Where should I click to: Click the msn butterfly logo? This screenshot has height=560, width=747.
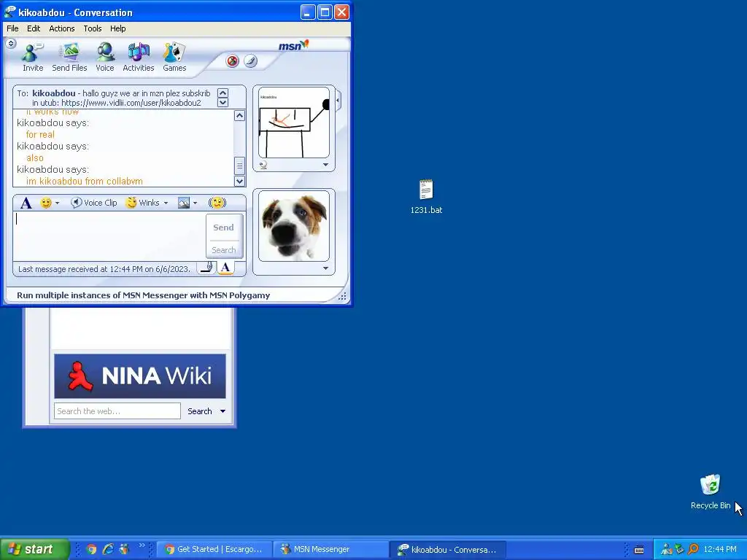pyautogui.click(x=293, y=45)
